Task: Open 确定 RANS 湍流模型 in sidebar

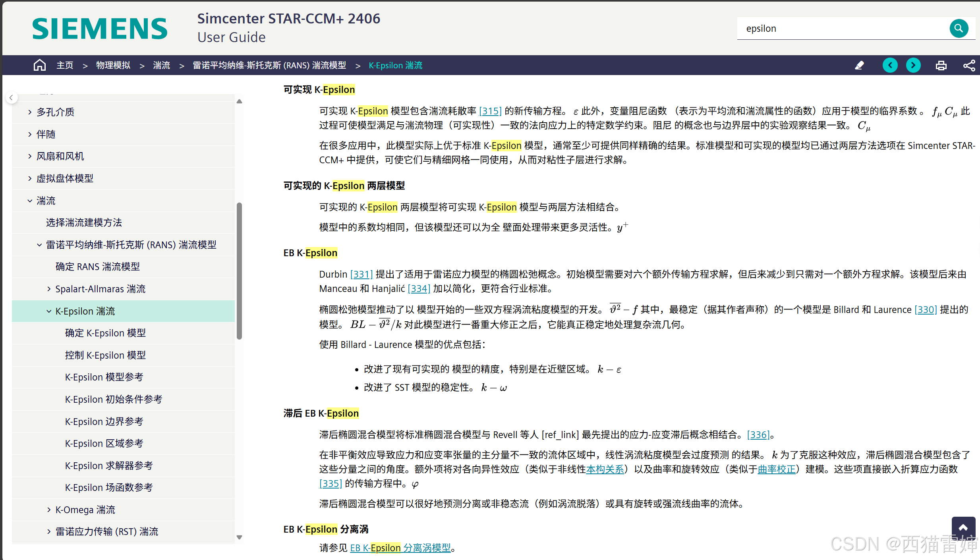Action: tap(98, 266)
